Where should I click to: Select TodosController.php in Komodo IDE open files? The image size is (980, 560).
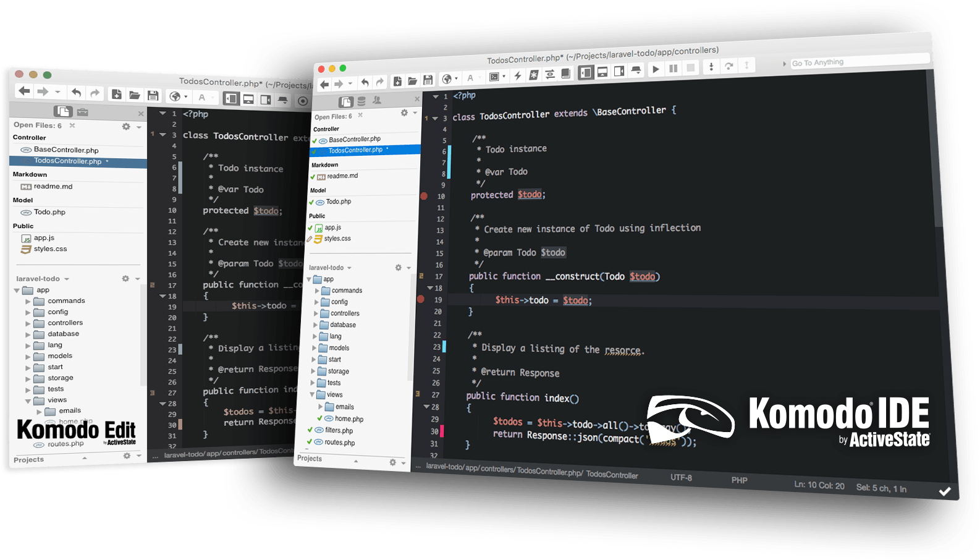(x=365, y=150)
